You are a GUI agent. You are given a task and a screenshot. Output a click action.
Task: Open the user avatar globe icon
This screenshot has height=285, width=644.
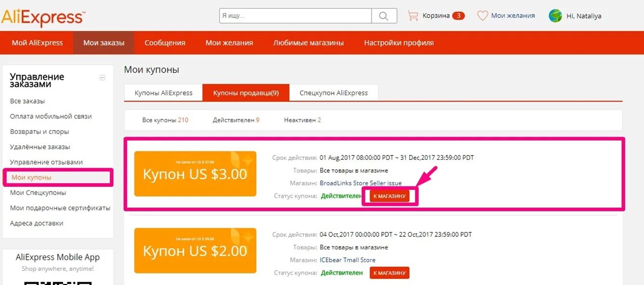point(555,16)
